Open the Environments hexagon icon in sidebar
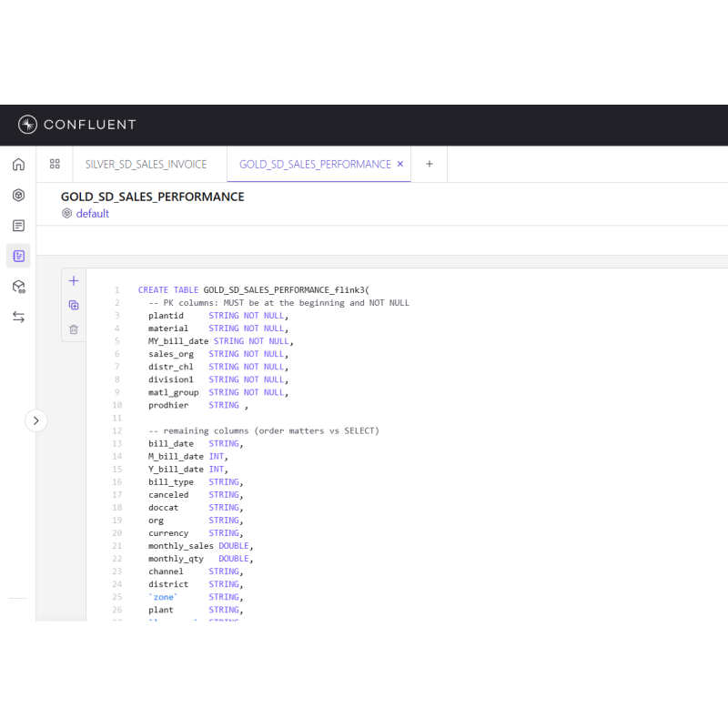728x728 pixels. coord(18,195)
